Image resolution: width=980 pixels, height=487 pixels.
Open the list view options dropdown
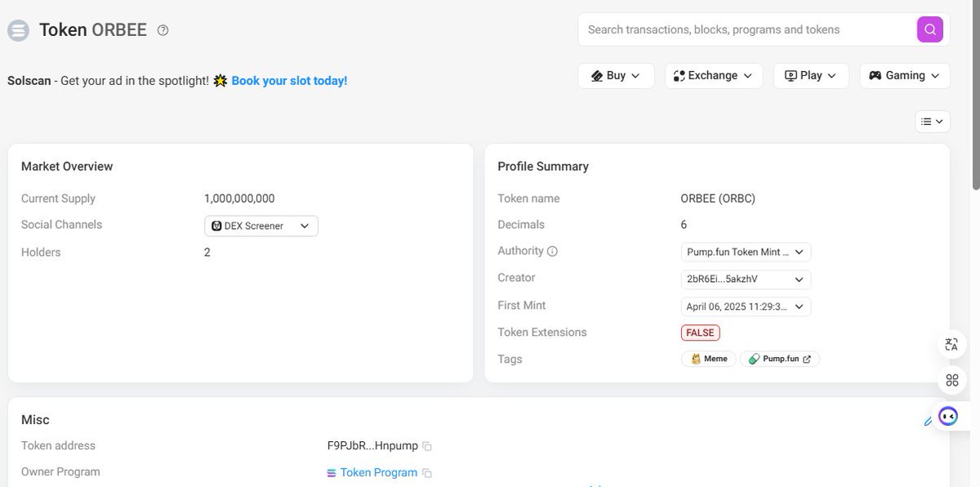[932, 121]
